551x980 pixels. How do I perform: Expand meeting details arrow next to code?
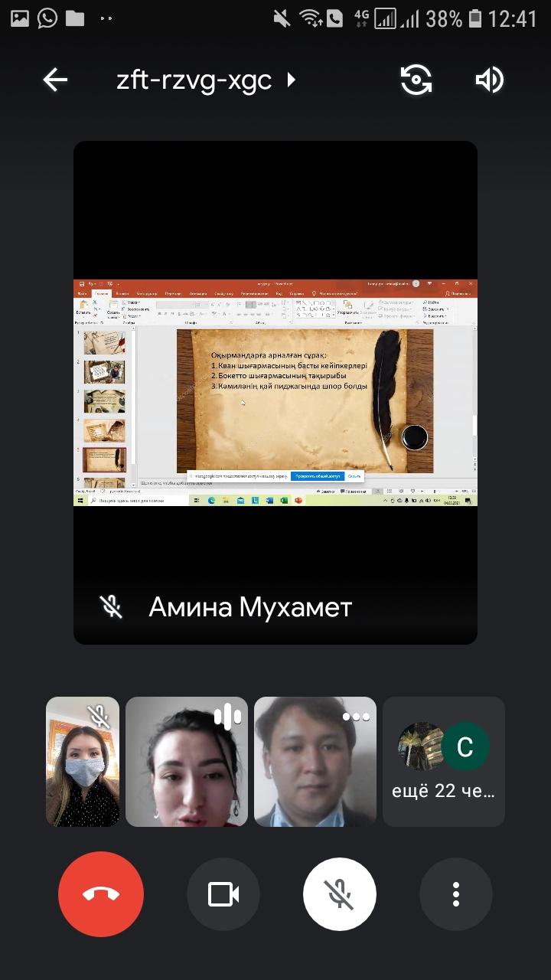[x=292, y=80]
